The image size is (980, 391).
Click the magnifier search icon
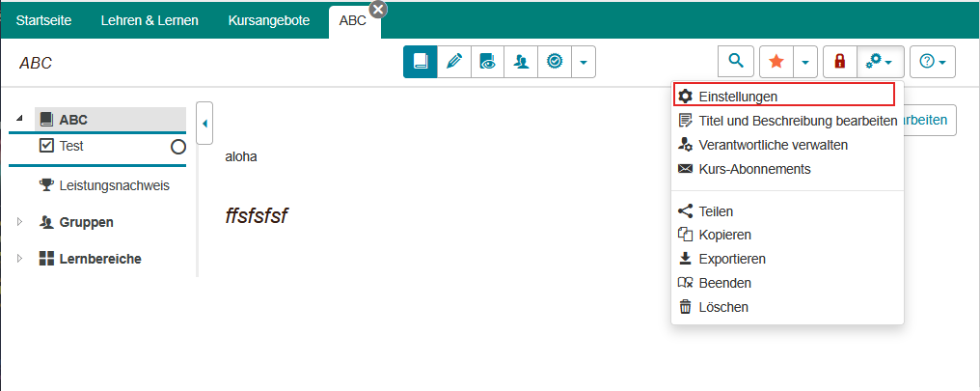(x=735, y=62)
